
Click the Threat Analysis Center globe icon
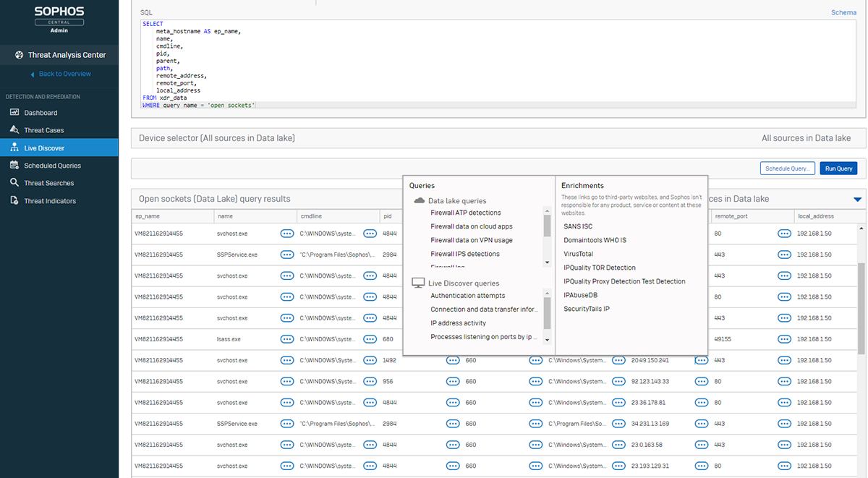pos(20,55)
